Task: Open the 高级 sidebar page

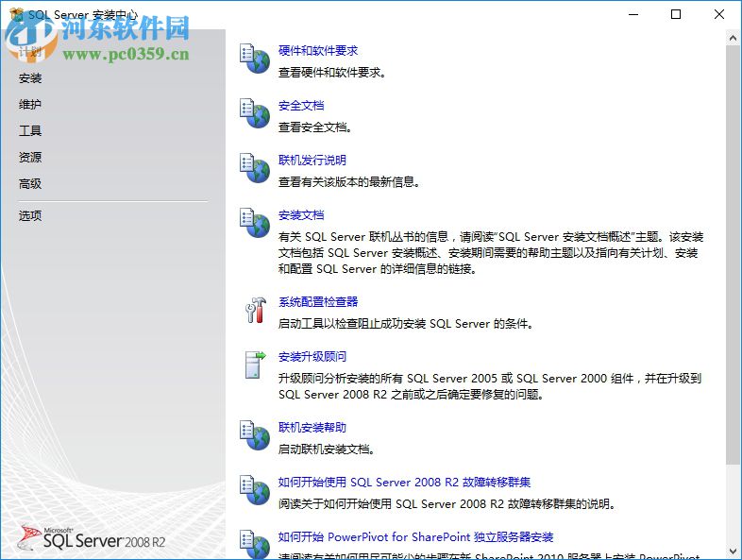Action: click(x=30, y=183)
